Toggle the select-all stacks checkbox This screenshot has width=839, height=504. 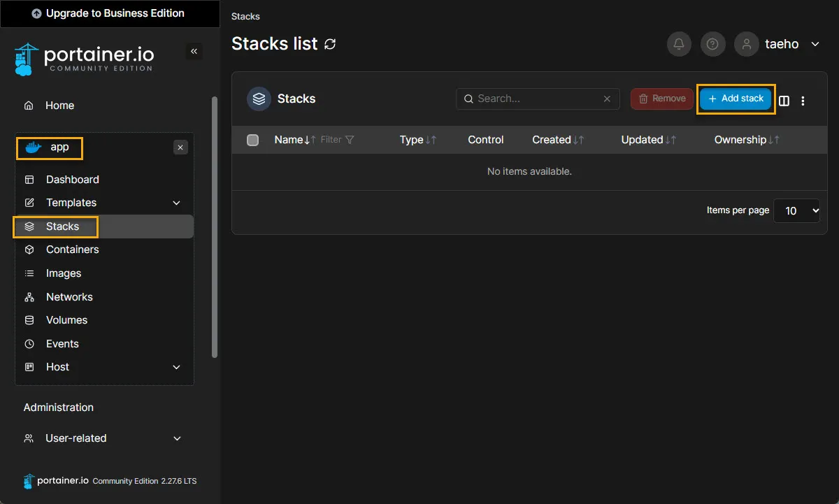click(253, 140)
